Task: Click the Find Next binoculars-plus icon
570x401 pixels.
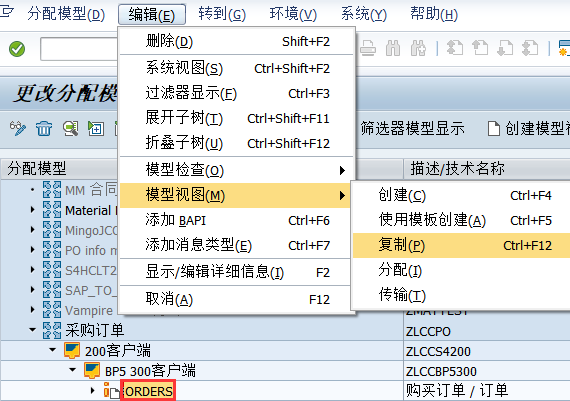Action: (x=418, y=48)
